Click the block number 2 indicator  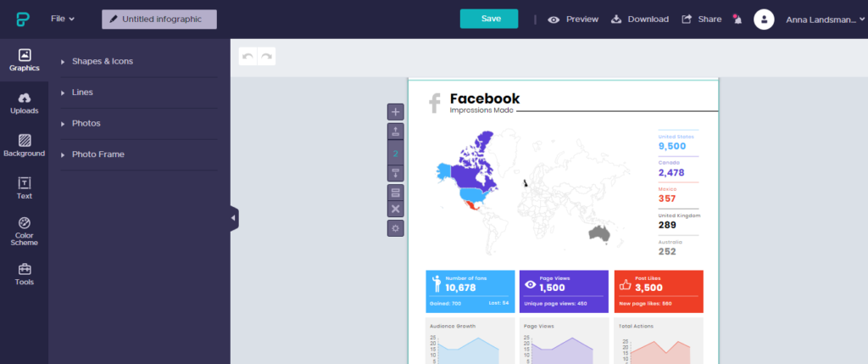[x=395, y=153]
